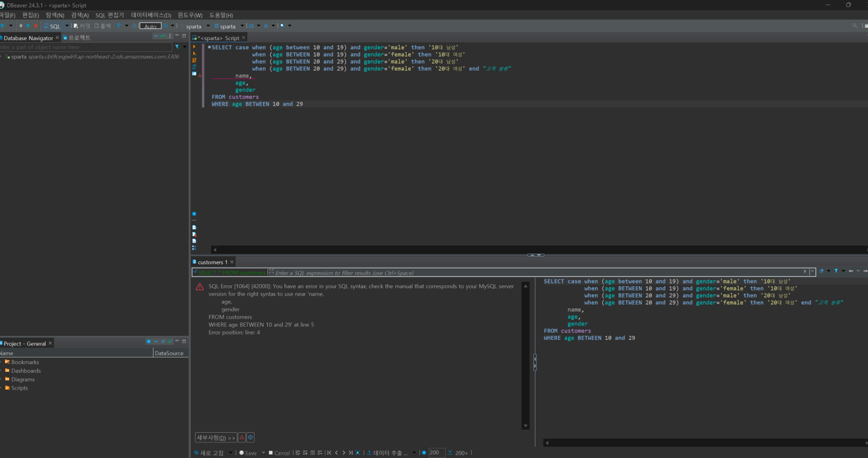The height and width of the screenshot is (458, 868).
Task: Click the 커밋 (Commit) toolbar button
Action: pyautogui.click(x=82, y=26)
